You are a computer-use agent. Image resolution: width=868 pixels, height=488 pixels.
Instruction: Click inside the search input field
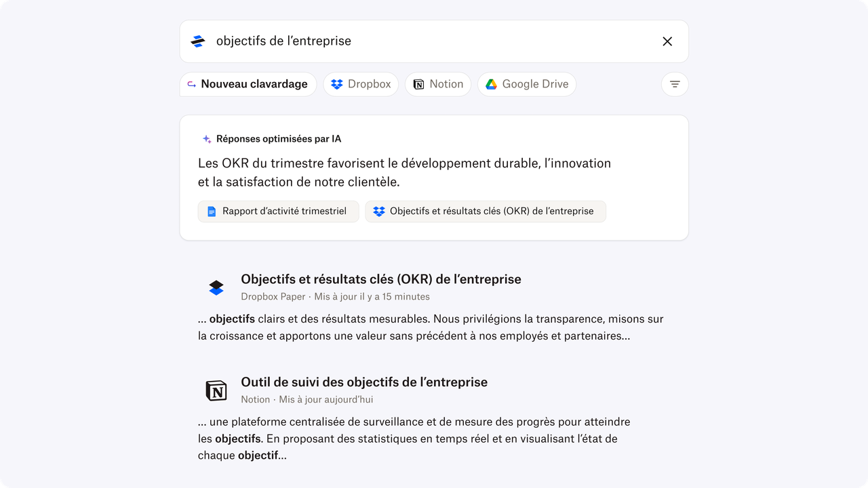[407, 41]
